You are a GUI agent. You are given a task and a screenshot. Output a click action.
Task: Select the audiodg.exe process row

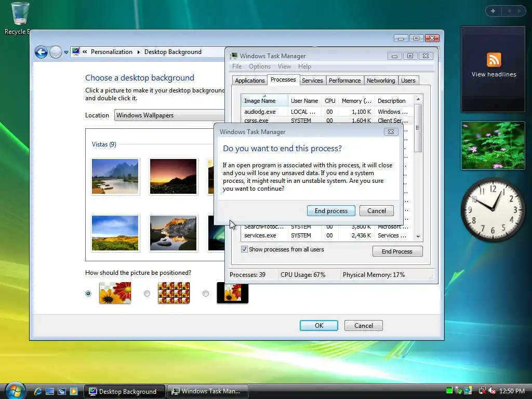coord(327,112)
